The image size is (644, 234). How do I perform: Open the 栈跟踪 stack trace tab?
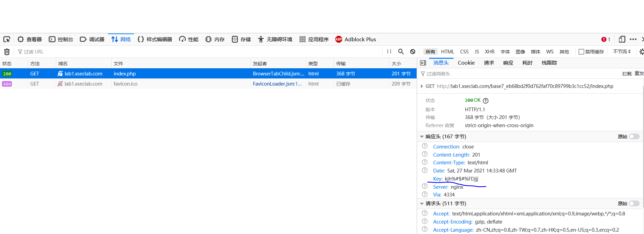549,63
